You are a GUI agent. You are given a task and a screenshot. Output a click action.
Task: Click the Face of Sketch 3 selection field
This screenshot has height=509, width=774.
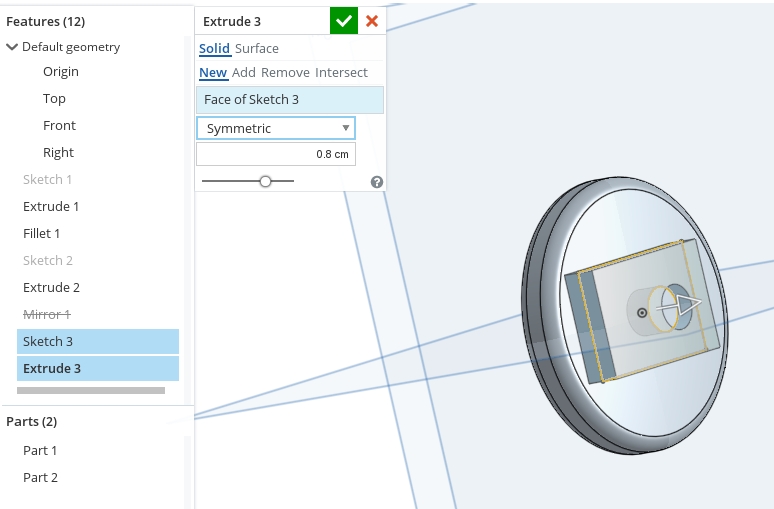pos(290,99)
